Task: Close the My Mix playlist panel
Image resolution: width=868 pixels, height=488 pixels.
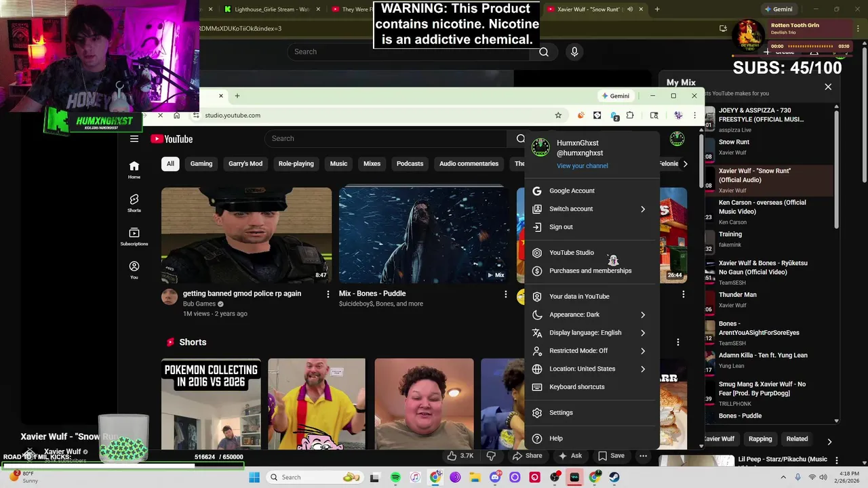Action: [828, 87]
